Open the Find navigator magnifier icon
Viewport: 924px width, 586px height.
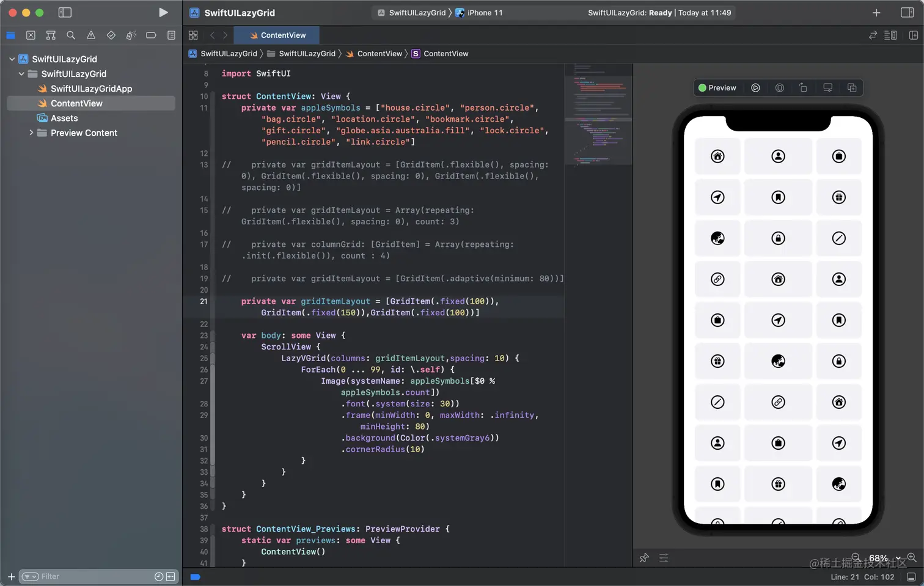point(71,35)
